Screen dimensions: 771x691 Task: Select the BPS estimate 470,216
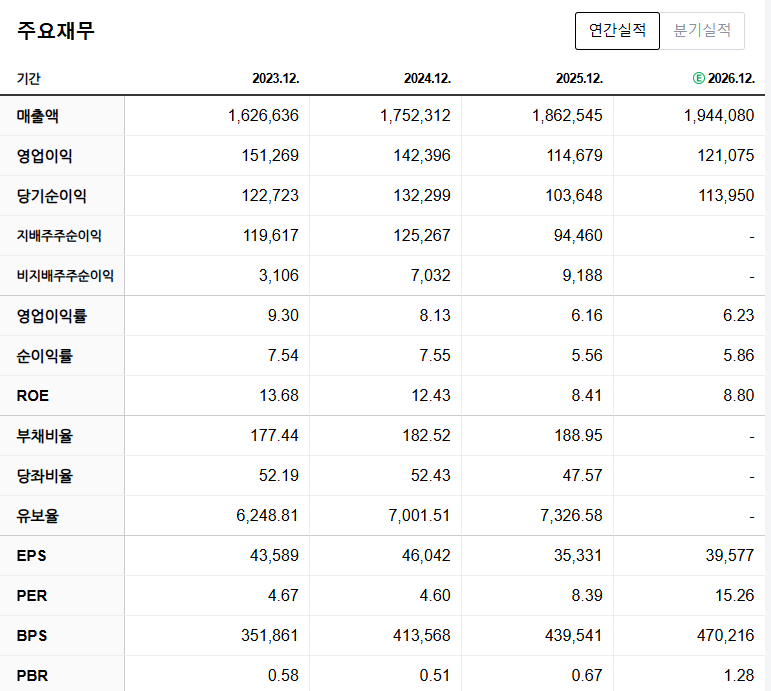726,635
